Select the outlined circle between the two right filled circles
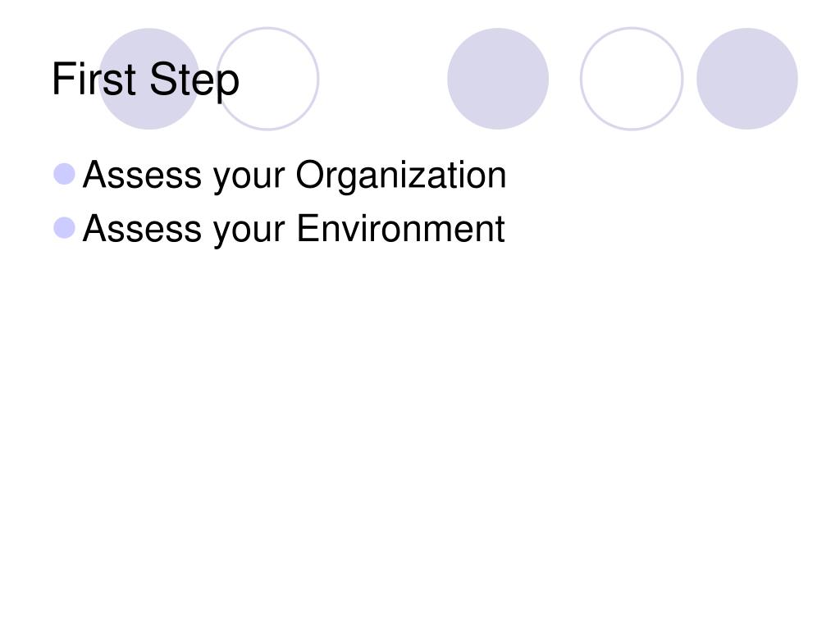The image size is (840, 630). [632, 79]
